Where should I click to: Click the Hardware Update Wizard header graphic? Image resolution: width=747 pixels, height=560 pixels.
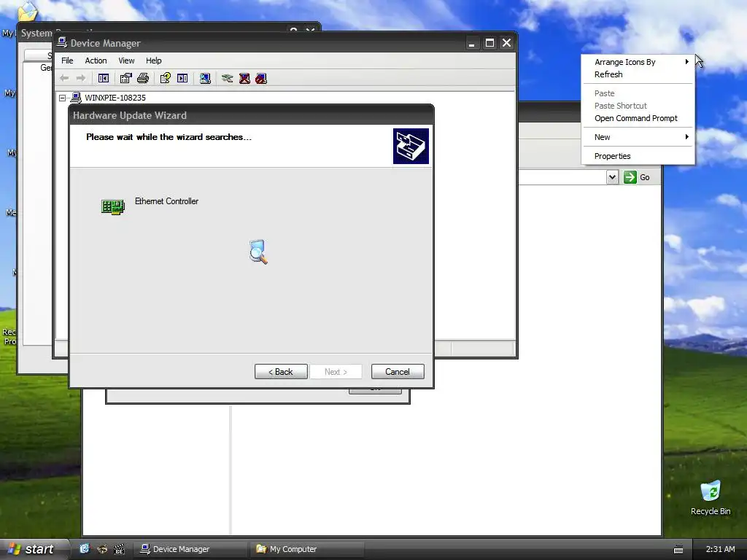click(x=411, y=146)
